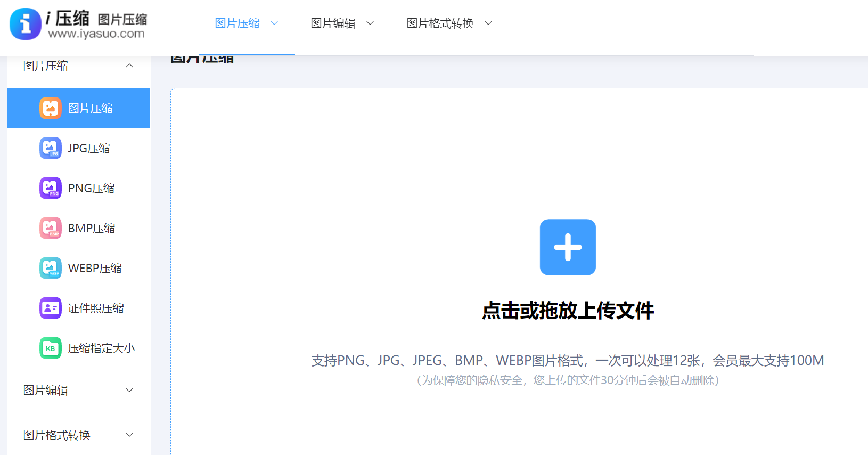This screenshot has width=868, height=455.
Task: Expand the 图片编辑 sidebar section
Action: point(129,390)
